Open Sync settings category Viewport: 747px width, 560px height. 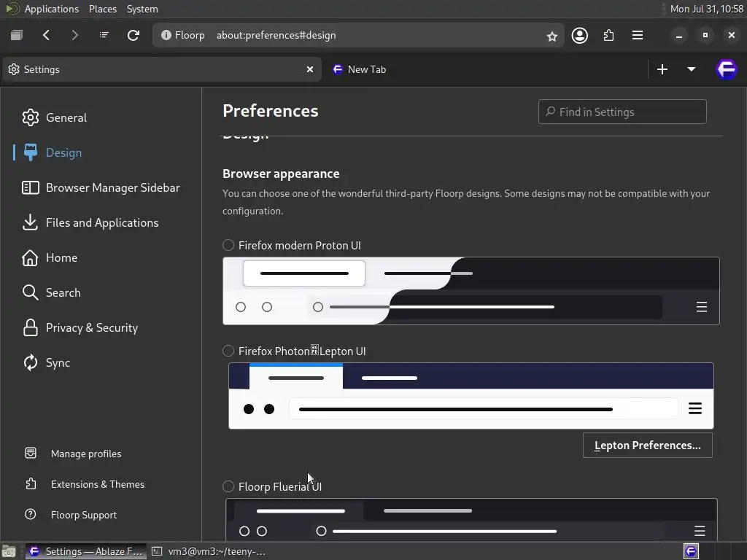coord(46,363)
